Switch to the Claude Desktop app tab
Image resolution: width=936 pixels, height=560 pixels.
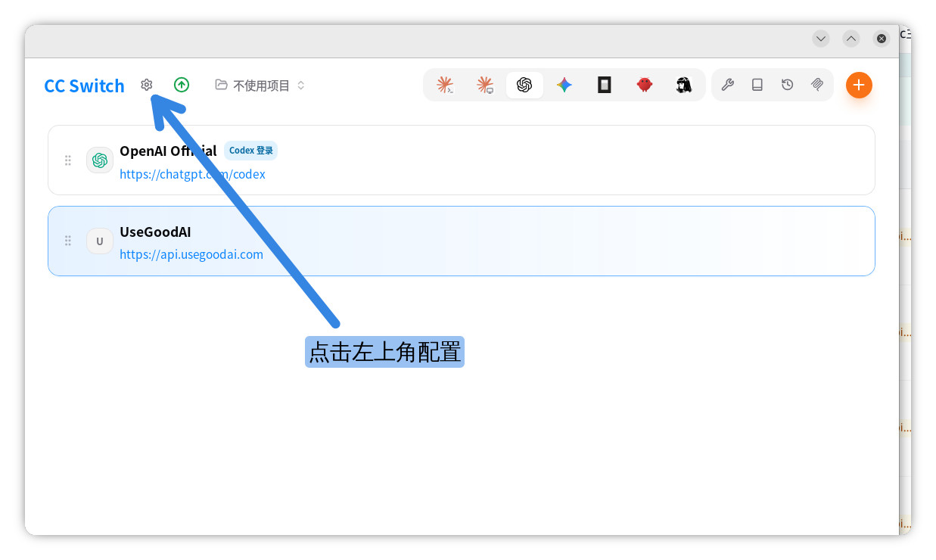click(x=485, y=85)
